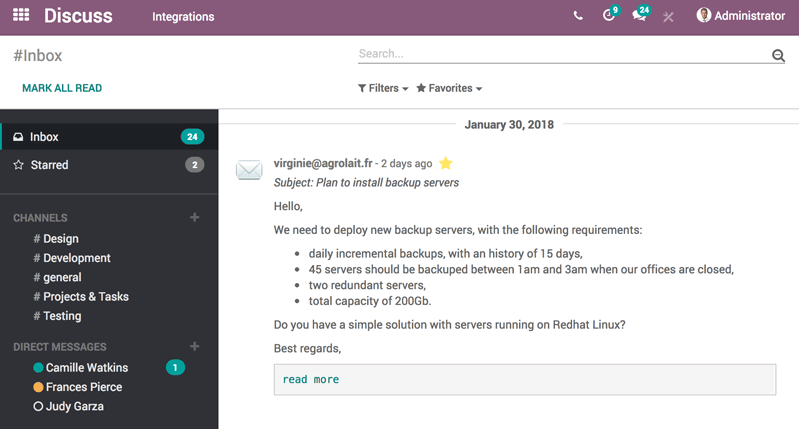This screenshot has width=799, height=429.
Task: Click the Starred star icon in sidebar
Action: coord(18,165)
